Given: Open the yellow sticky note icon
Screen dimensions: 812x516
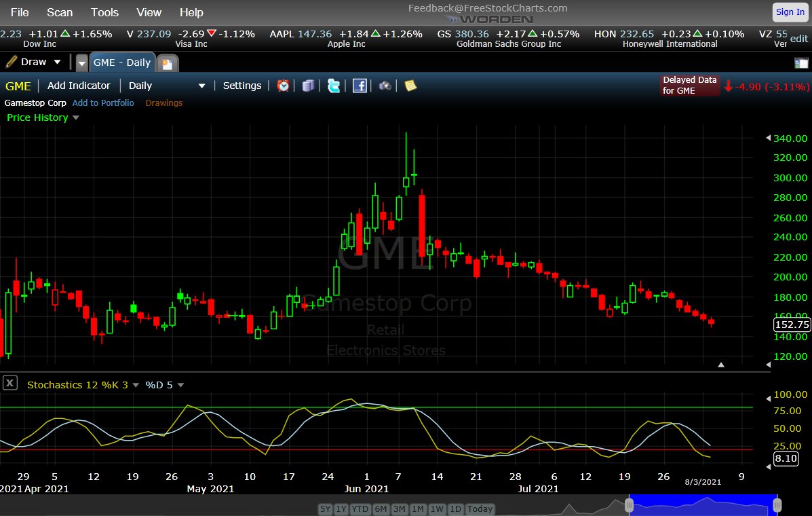Looking at the screenshot, I should [410, 86].
